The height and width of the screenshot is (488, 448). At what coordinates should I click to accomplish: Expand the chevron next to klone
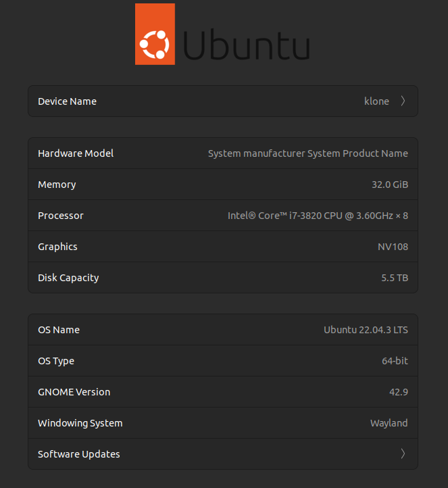(x=403, y=101)
